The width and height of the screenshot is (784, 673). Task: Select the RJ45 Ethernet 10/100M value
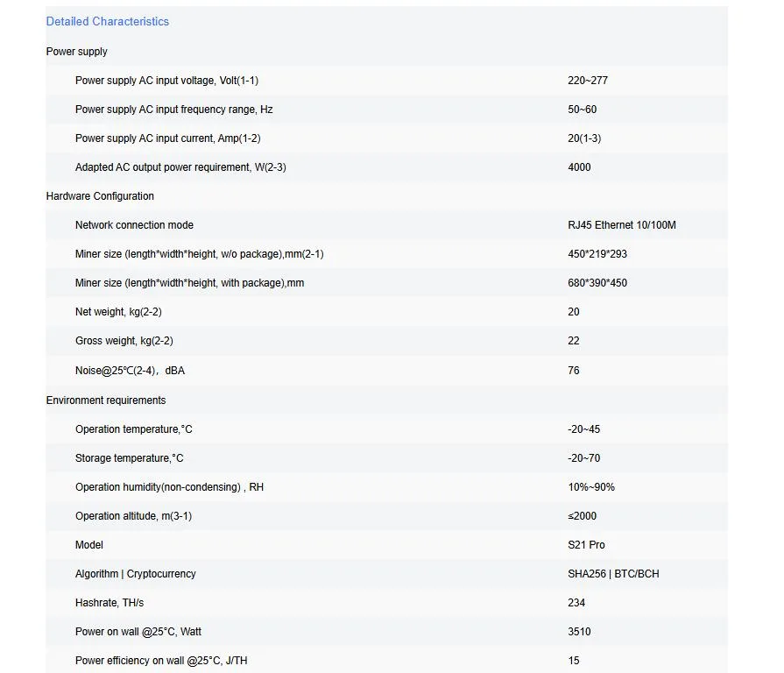click(621, 225)
